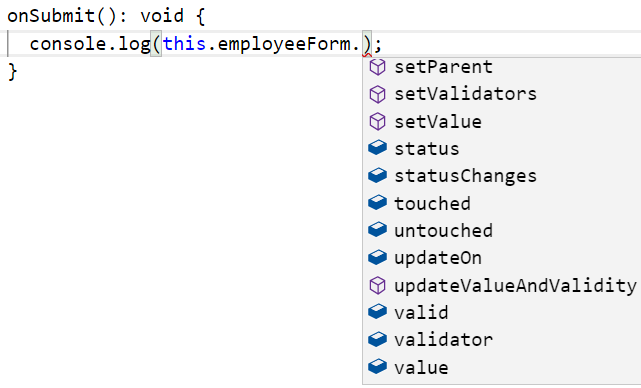Click the purple cube icon next to setValue
641x388 pixels.
point(377,122)
